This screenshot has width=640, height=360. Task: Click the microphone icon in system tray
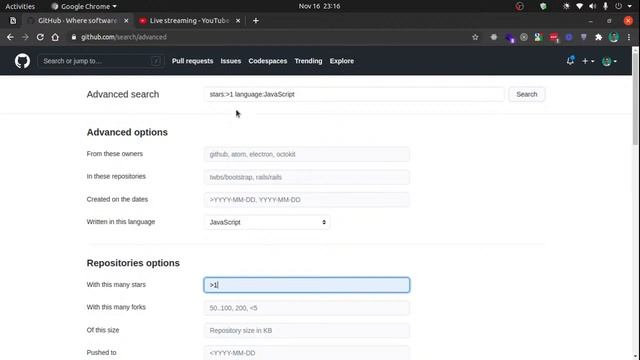[x=605, y=6]
